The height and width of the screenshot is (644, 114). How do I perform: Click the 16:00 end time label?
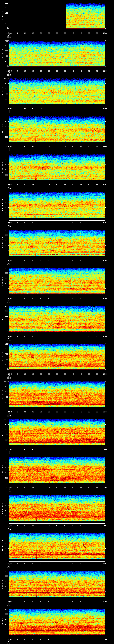point(105,260)
